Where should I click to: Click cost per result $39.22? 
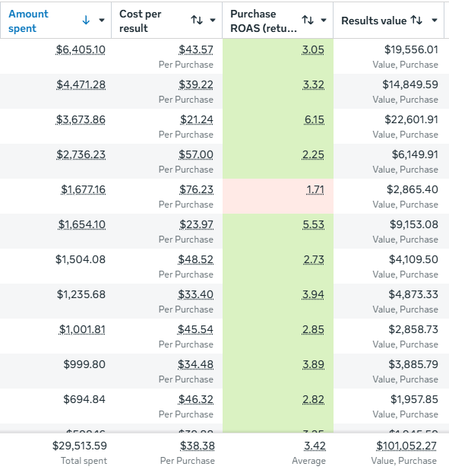196,84
